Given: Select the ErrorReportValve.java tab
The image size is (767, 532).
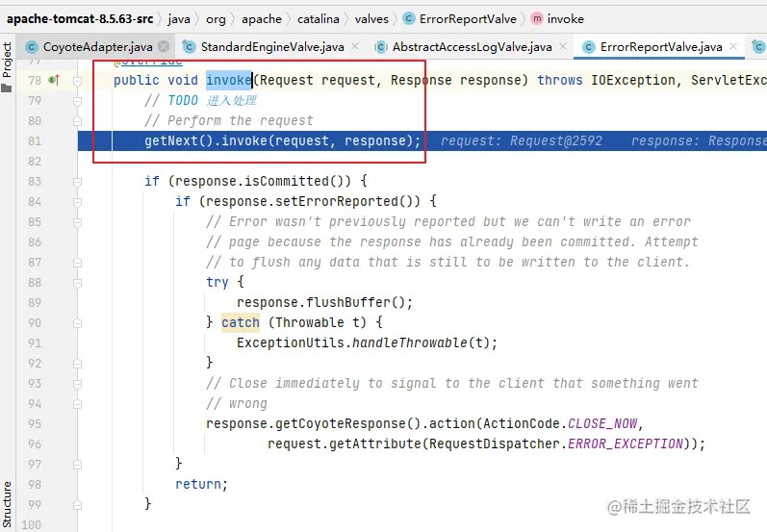Looking at the screenshot, I should click(661, 47).
